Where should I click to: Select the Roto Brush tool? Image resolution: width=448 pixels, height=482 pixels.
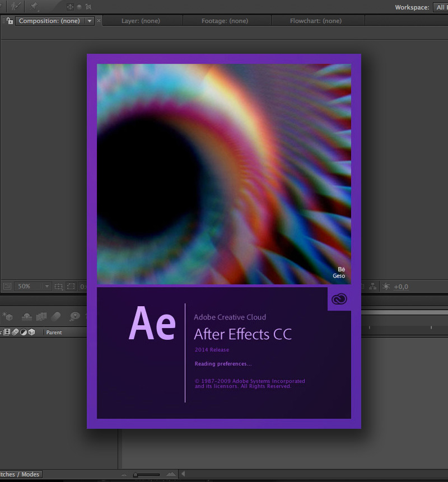click(x=15, y=7)
